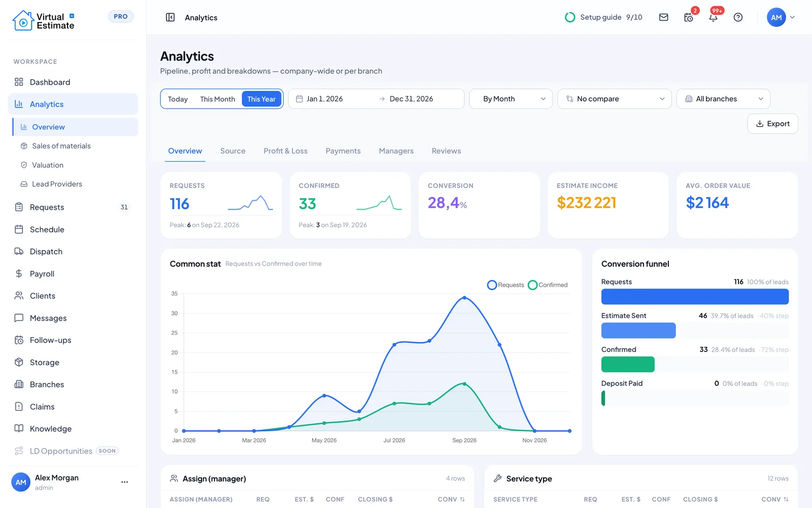Click the Confirmed sparkline in the 33 card
The image size is (812, 508).
coord(379,203)
